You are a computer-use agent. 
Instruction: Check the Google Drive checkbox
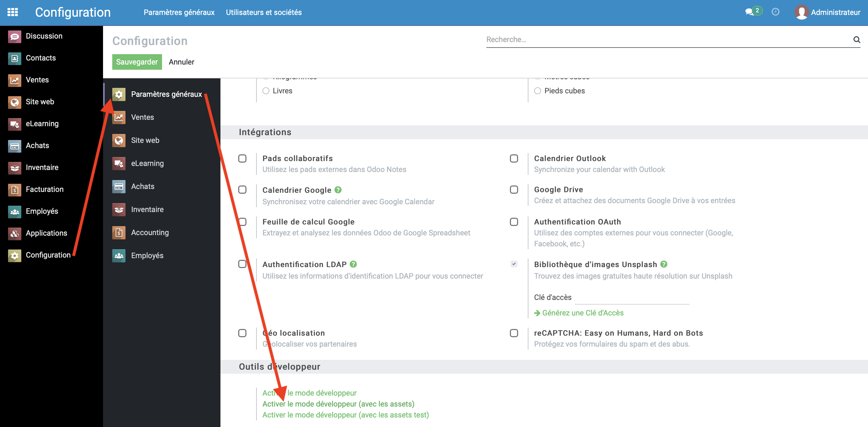tap(514, 190)
